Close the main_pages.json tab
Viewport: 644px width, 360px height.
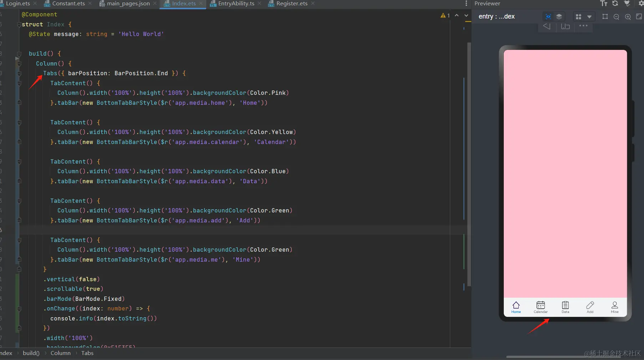(x=155, y=4)
